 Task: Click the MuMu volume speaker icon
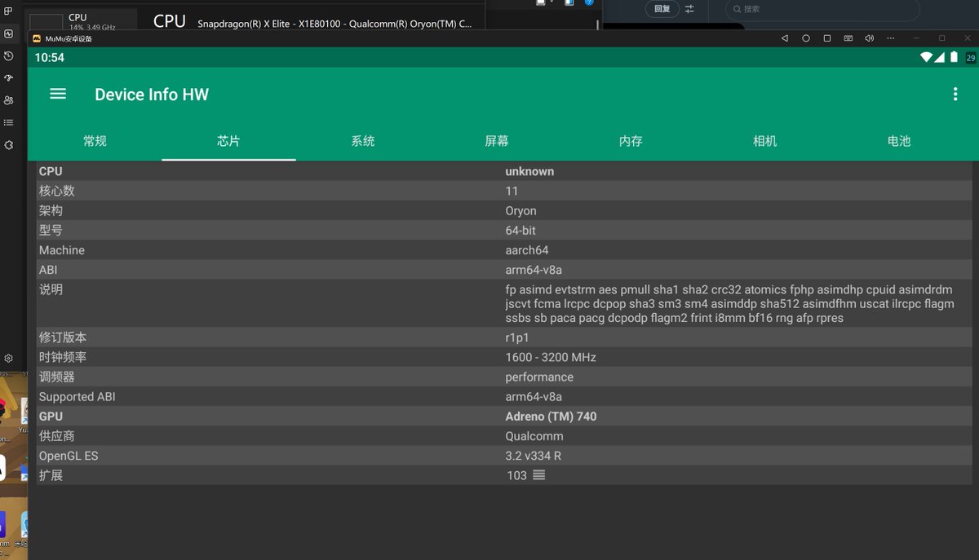869,38
